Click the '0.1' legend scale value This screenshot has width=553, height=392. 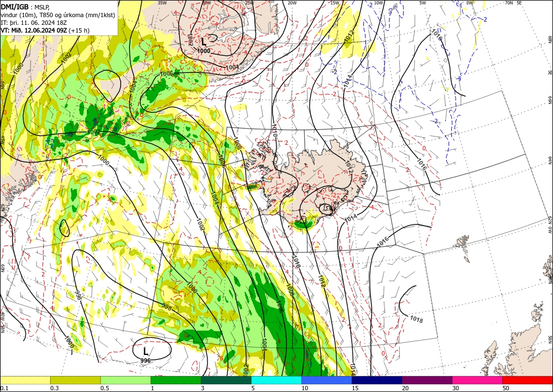(x=4, y=388)
